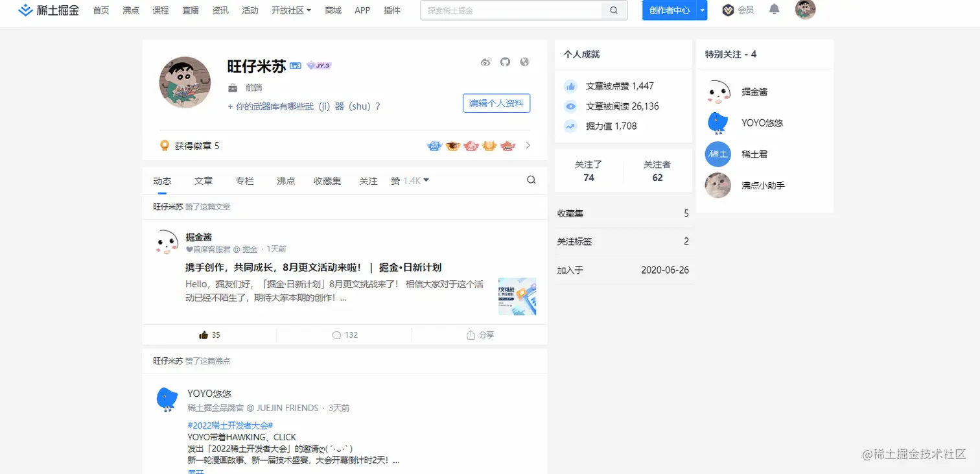980x474 pixels.
Task: Click the 文章被点赞 thumbs-up icon
Action: pos(570,86)
